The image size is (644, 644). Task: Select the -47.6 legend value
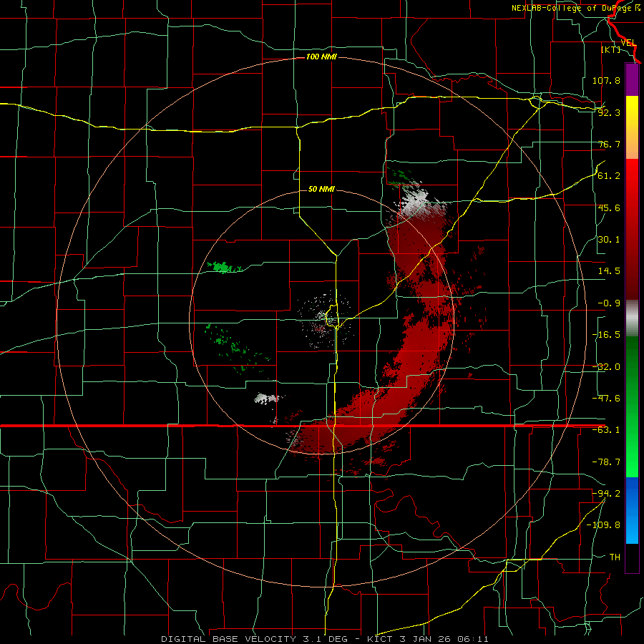coord(606,399)
